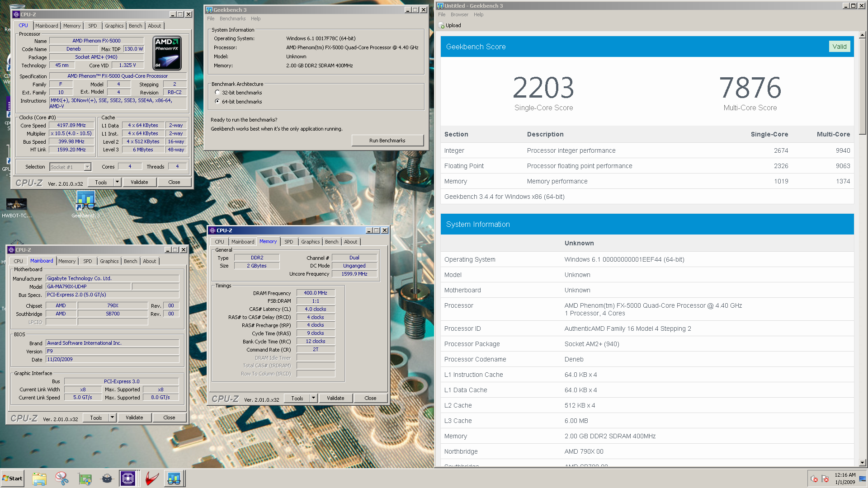The width and height of the screenshot is (868, 488).
Task: Click BIOS Date field 11/20/2009
Action: [x=113, y=360]
